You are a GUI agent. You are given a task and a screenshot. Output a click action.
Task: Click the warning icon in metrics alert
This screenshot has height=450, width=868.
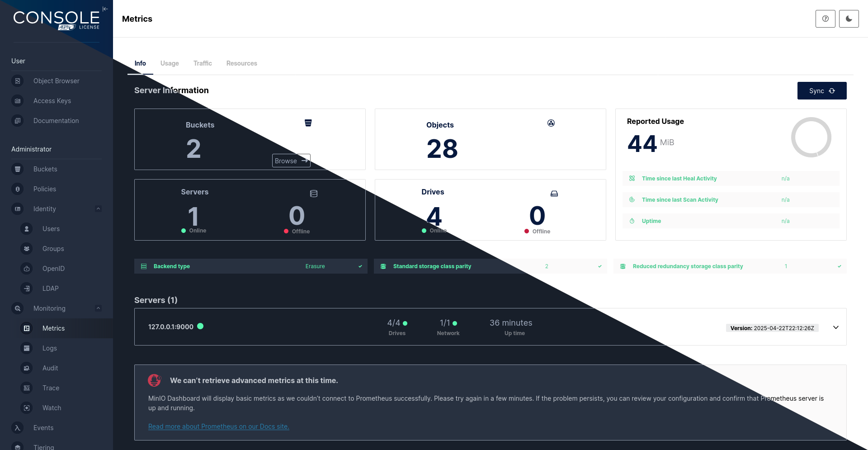pos(155,380)
